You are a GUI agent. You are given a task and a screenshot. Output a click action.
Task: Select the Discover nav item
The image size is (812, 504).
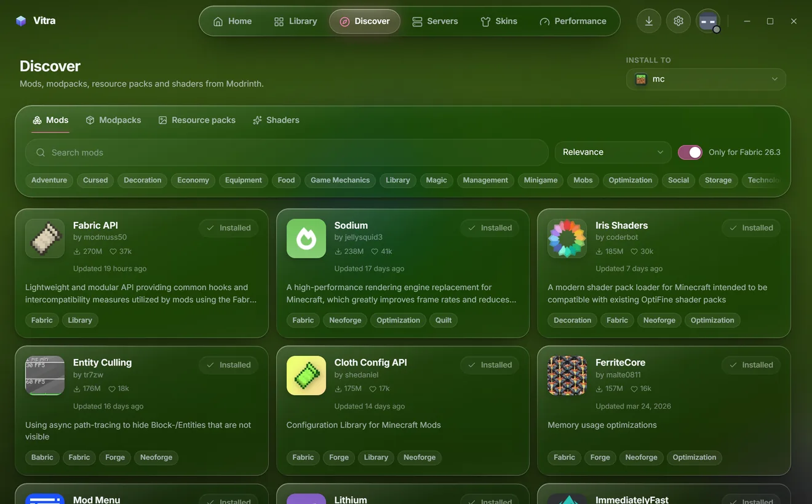pyautogui.click(x=365, y=21)
